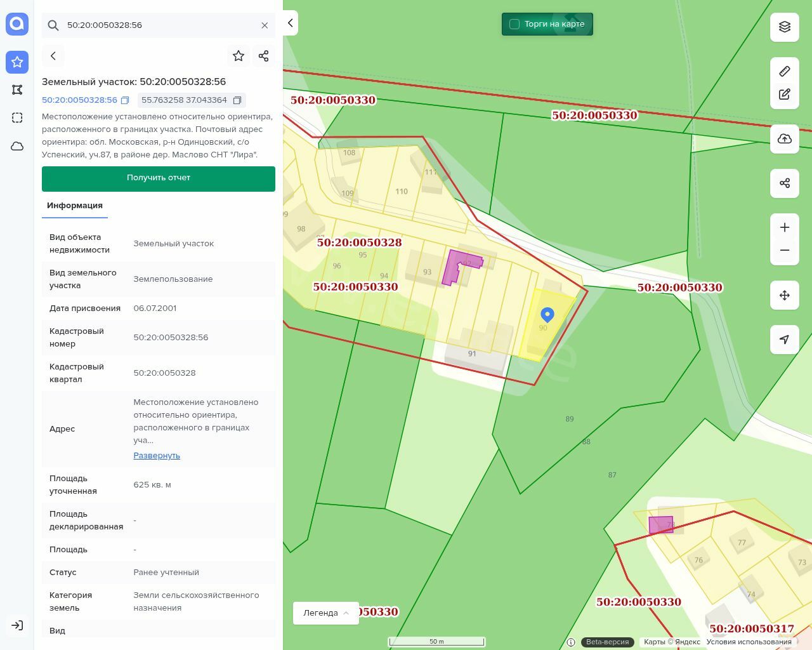The height and width of the screenshot is (650, 812).
Task: Copy coordinates 55.763258 37.043364
Action: coord(237,100)
